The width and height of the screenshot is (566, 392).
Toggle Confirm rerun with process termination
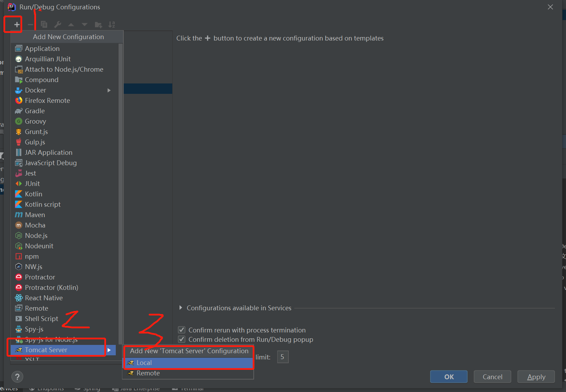pos(182,330)
